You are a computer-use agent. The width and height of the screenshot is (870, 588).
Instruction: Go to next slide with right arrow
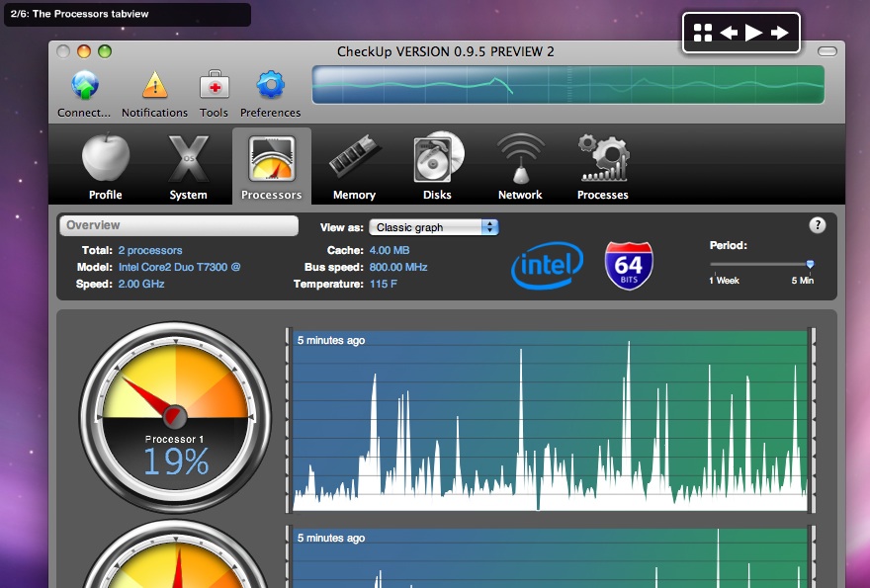(x=780, y=33)
